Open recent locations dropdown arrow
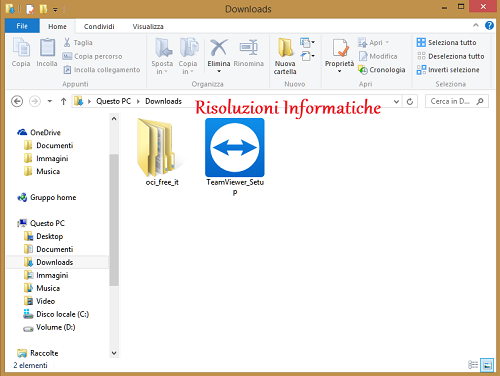This screenshot has height=376, width=500. (50, 101)
